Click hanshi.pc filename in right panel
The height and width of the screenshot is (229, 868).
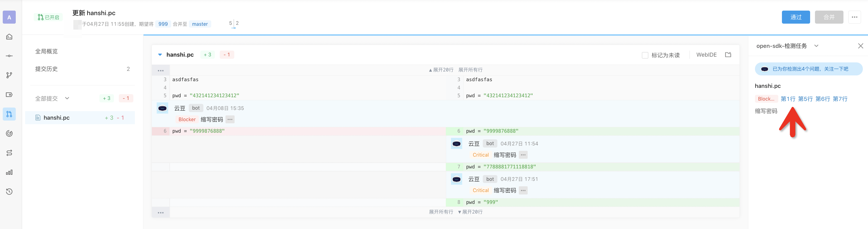(768, 86)
